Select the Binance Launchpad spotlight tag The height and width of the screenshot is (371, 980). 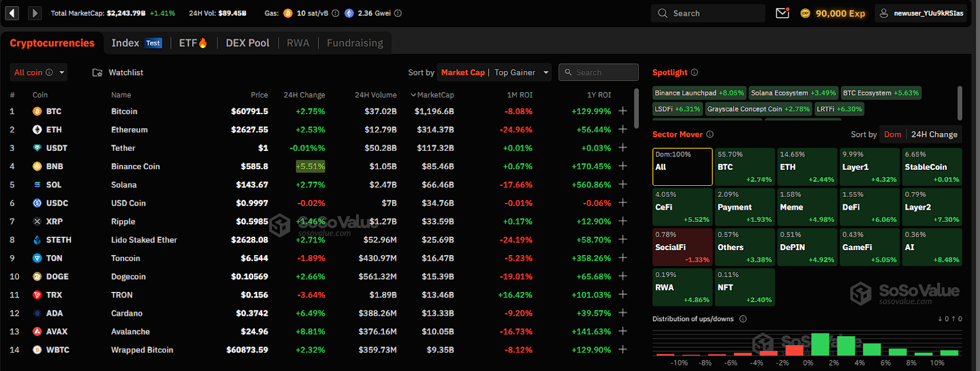[699, 93]
